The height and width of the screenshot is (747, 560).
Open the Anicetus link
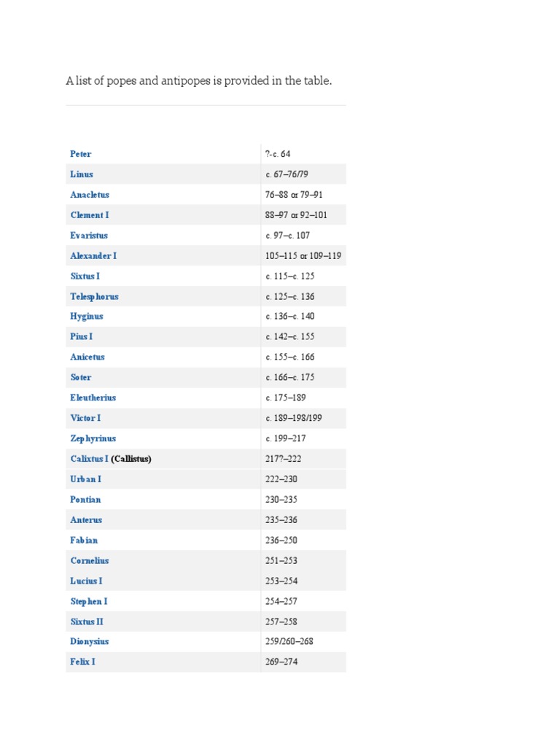87,357
